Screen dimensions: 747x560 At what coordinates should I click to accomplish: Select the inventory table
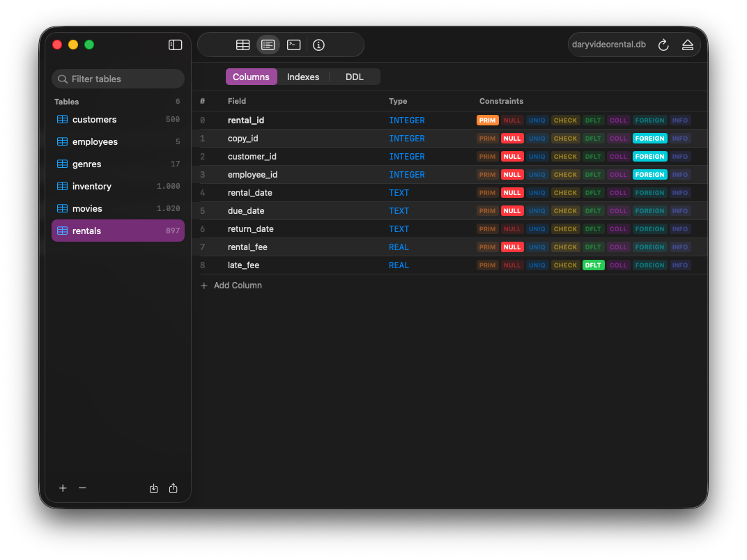pyautogui.click(x=118, y=186)
